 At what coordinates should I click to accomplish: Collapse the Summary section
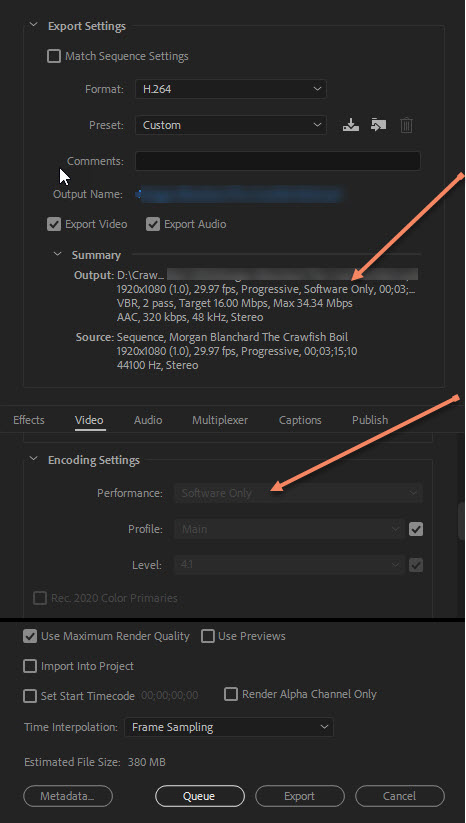coord(58,255)
